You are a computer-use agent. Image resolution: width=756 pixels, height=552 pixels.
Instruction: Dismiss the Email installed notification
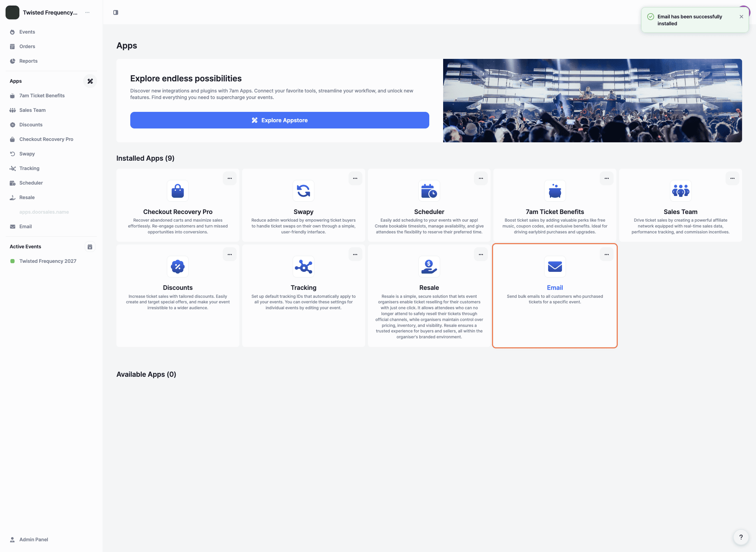[x=741, y=17]
